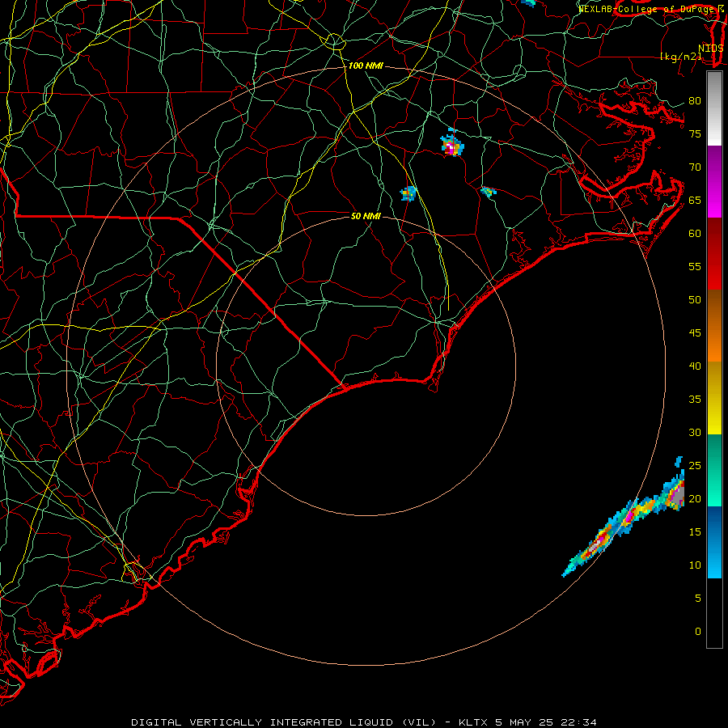Click the scale value "80"
Viewport: 728px width, 728px height.
(x=695, y=101)
